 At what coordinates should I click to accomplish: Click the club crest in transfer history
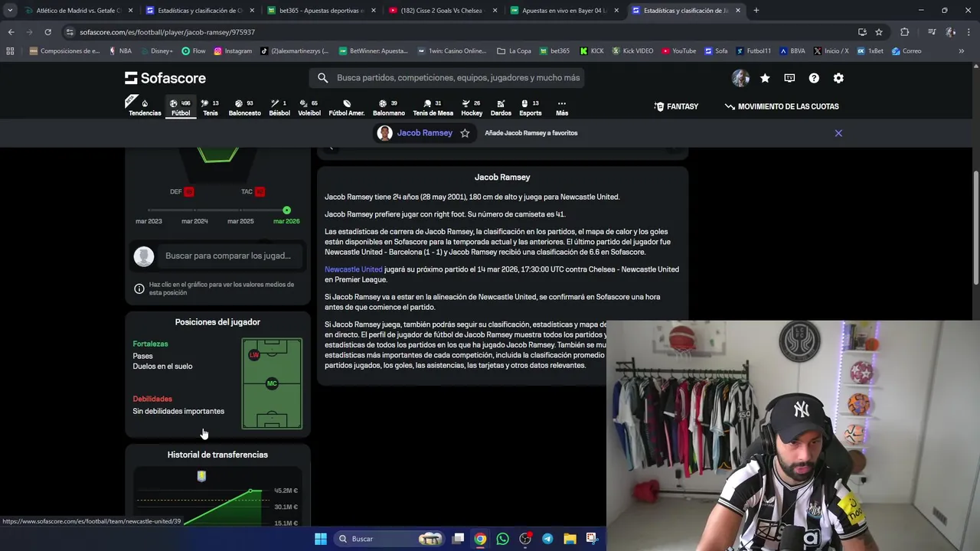coord(201,476)
